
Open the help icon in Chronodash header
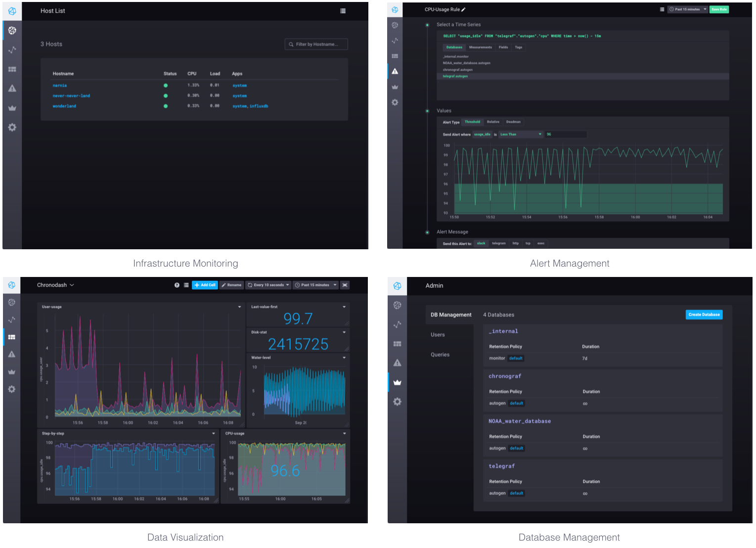(x=177, y=285)
